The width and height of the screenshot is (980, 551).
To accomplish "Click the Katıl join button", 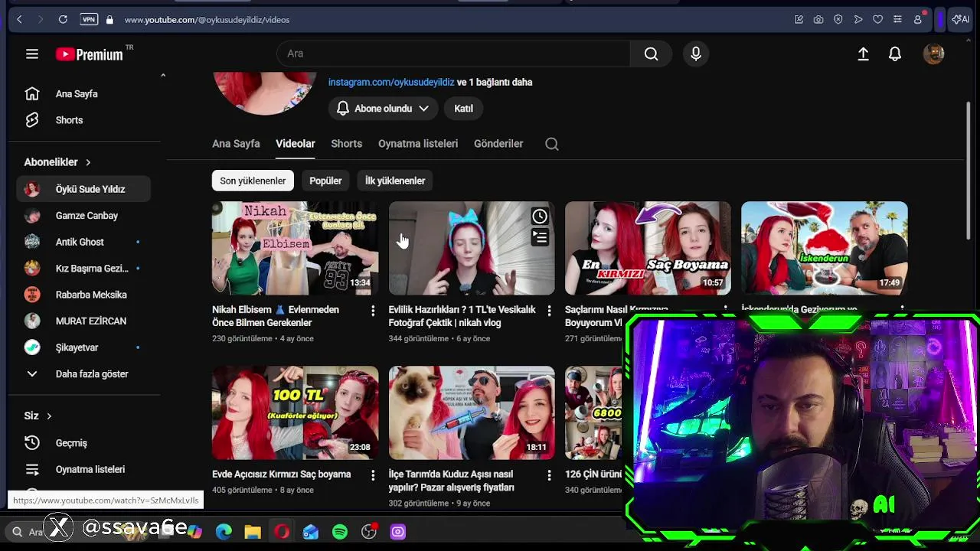I will 463,109.
